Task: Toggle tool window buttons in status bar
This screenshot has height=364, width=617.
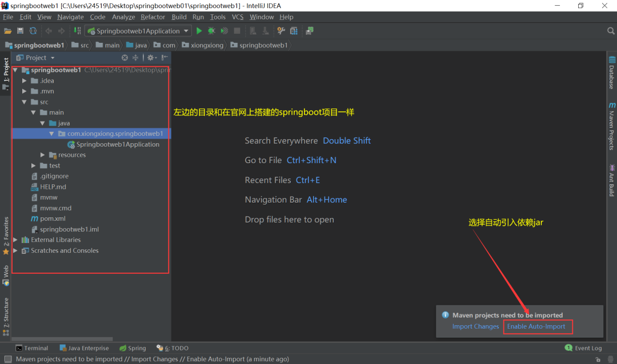Action: tap(8, 359)
